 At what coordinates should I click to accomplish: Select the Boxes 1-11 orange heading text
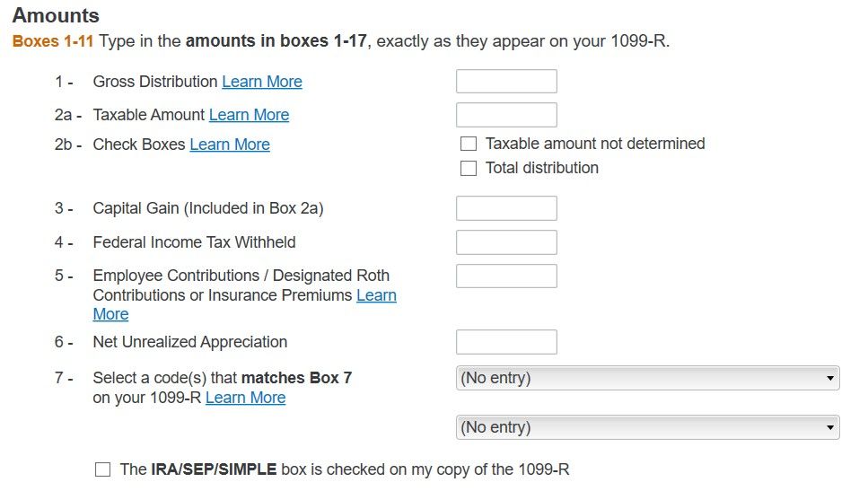coord(53,41)
